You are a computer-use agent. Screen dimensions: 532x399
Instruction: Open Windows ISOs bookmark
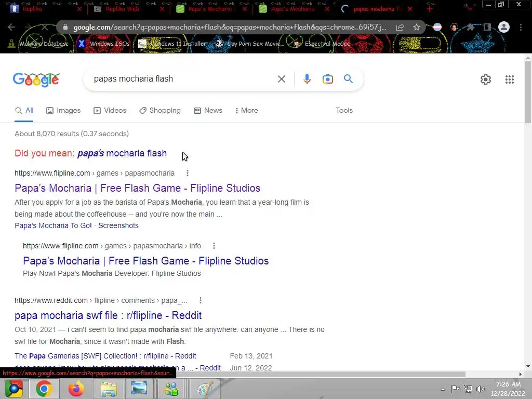[x=104, y=44]
